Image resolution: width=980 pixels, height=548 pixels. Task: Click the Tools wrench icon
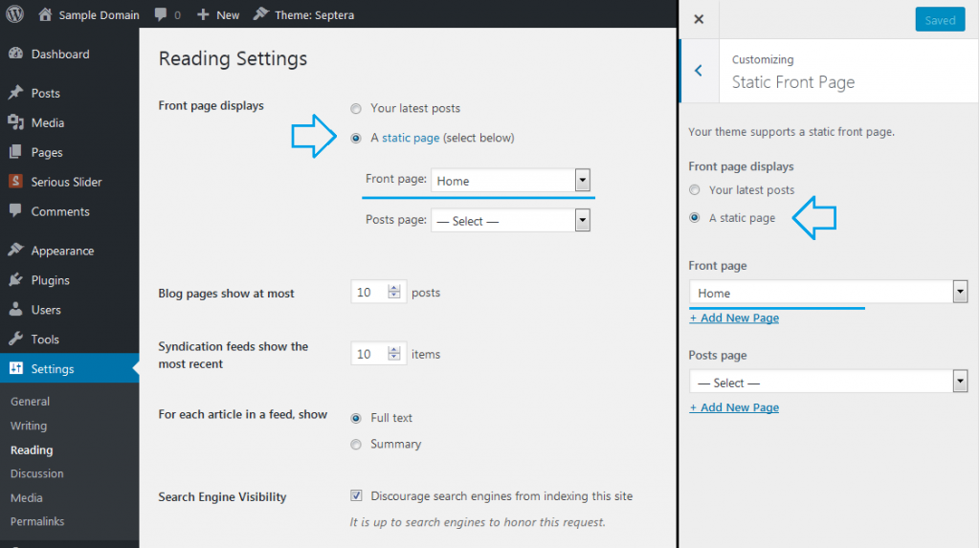(16, 340)
